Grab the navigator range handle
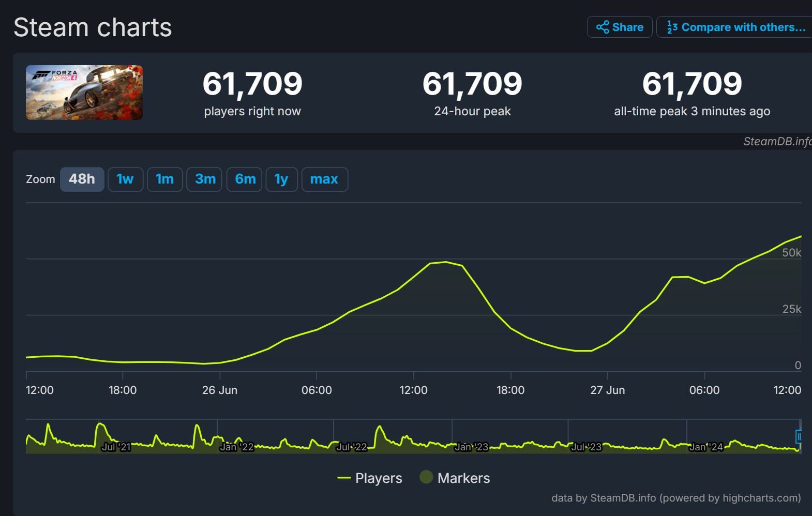This screenshot has width=812, height=516. 799,437
